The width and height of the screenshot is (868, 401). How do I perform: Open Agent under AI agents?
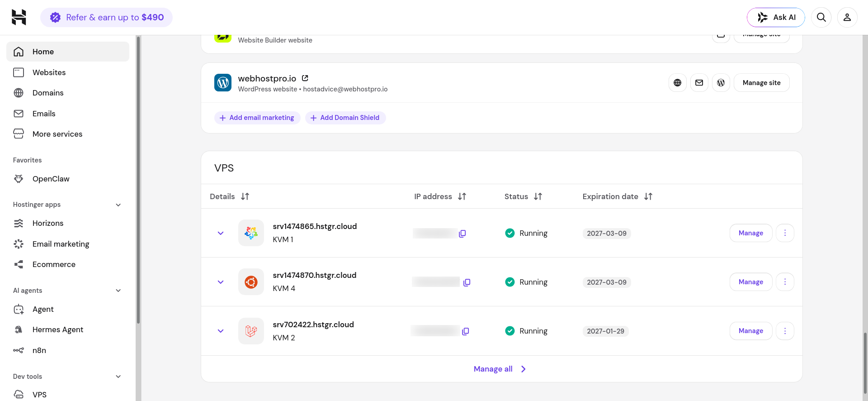68,309
